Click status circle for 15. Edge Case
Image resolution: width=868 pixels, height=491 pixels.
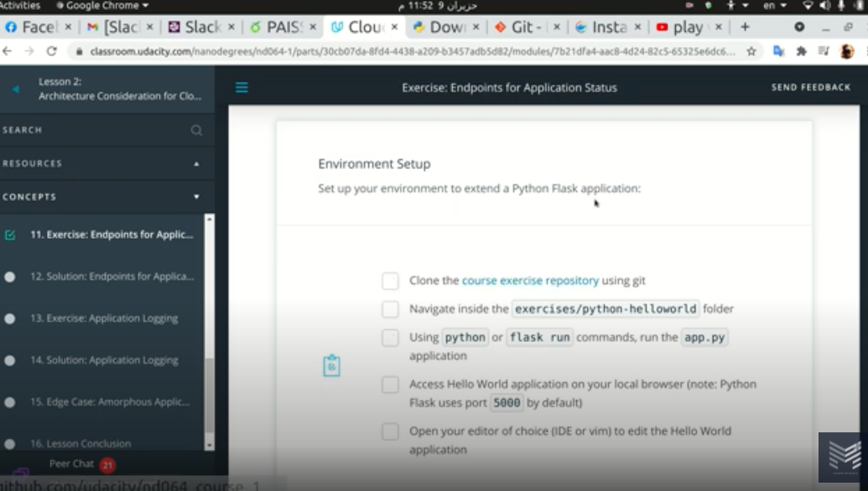[9, 402]
